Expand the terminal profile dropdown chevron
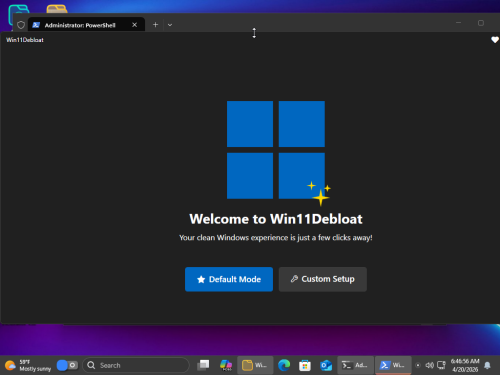The image size is (500, 375). [x=170, y=25]
